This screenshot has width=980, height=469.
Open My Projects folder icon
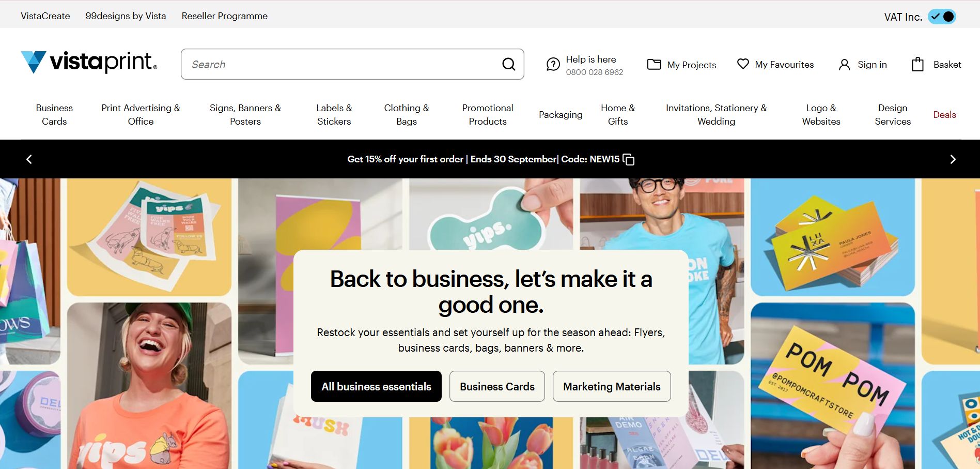tap(654, 65)
